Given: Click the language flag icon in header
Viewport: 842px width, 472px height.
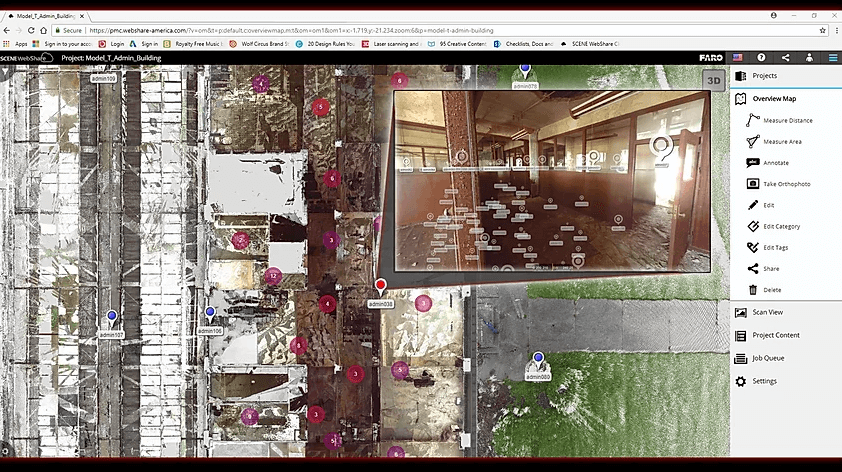Looking at the screenshot, I should pos(737,57).
